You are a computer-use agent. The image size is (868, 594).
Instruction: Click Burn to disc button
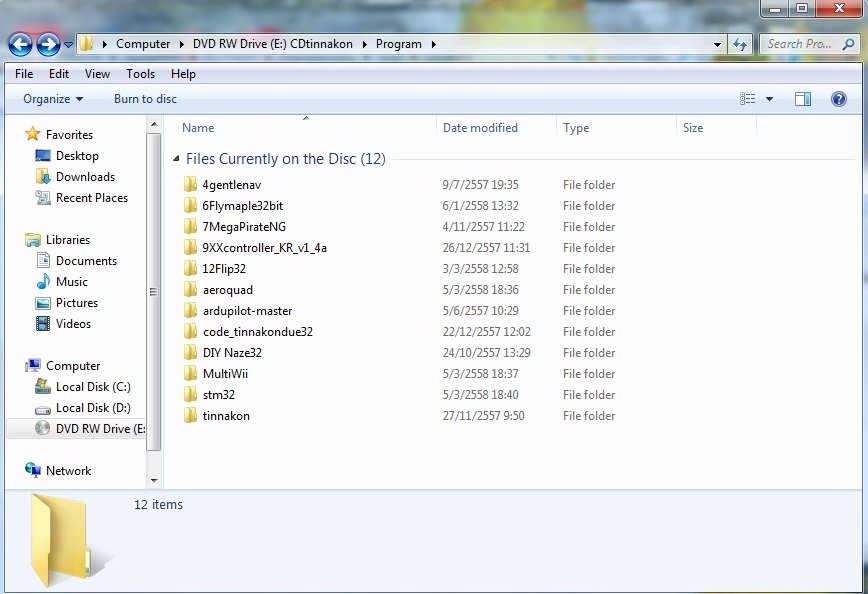(x=145, y=99)
